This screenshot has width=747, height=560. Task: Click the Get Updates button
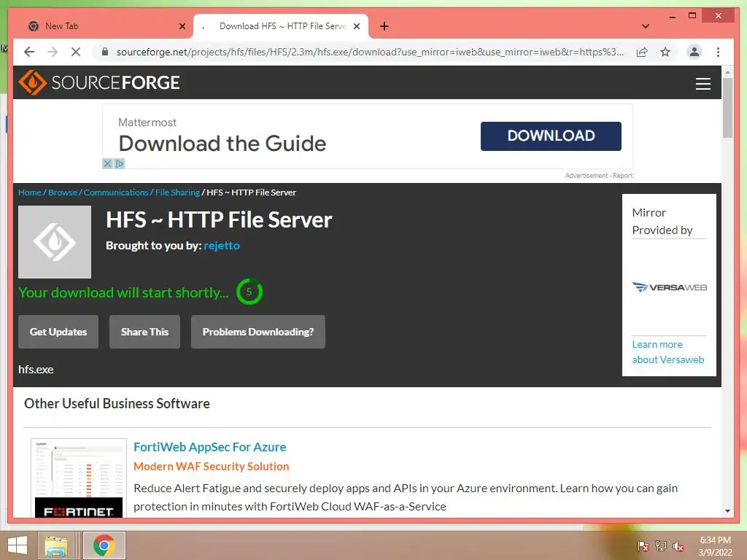58,332
